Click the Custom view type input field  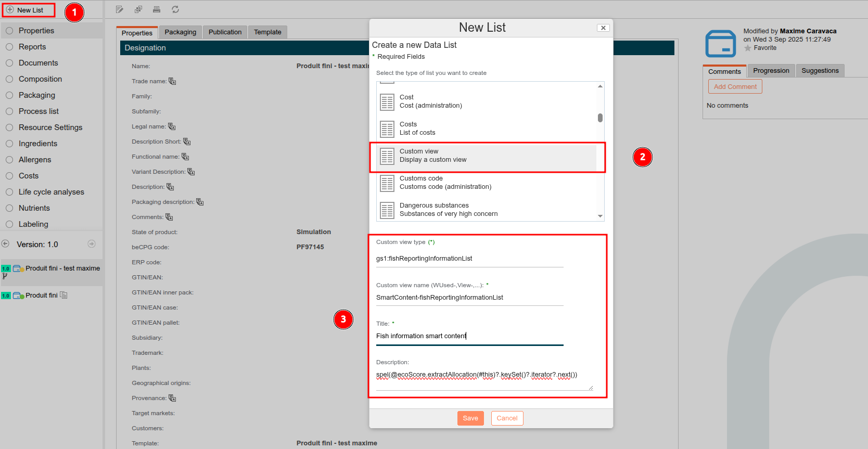(469, 259)
